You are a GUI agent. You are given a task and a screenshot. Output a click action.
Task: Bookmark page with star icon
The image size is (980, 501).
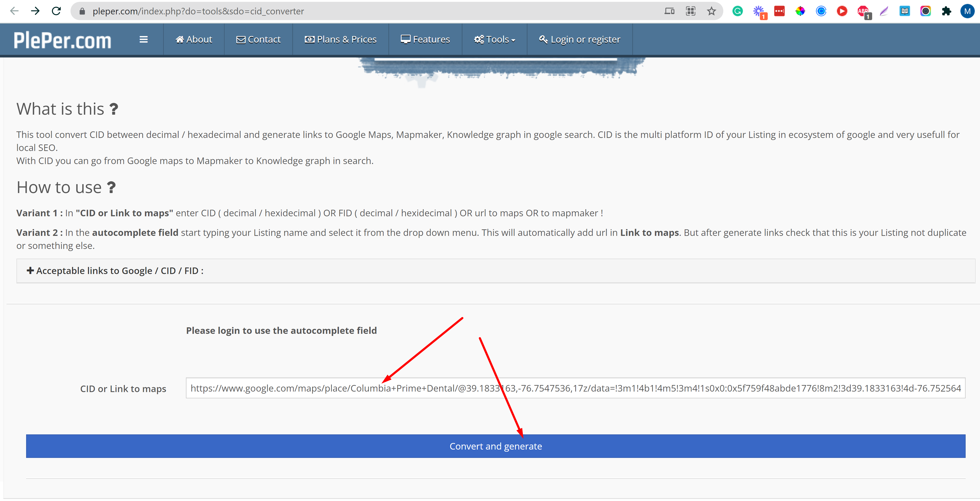[711, 11]
